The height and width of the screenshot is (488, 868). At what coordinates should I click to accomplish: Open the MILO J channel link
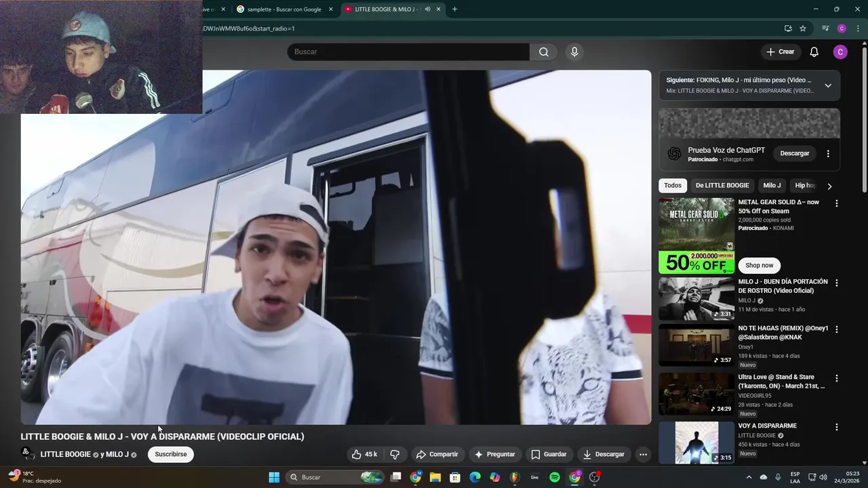coord(117,454)
